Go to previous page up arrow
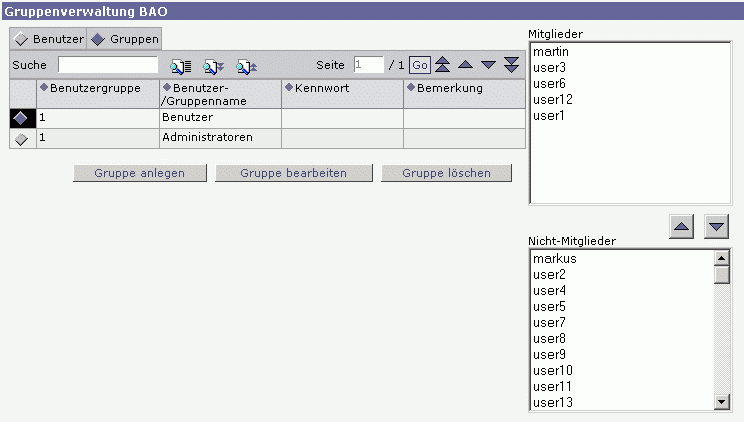This screenshot has width=744, height=422. [465, 65]
